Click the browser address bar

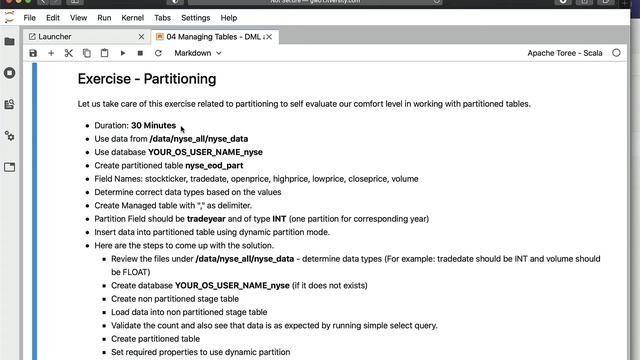(x=315, y=2)
